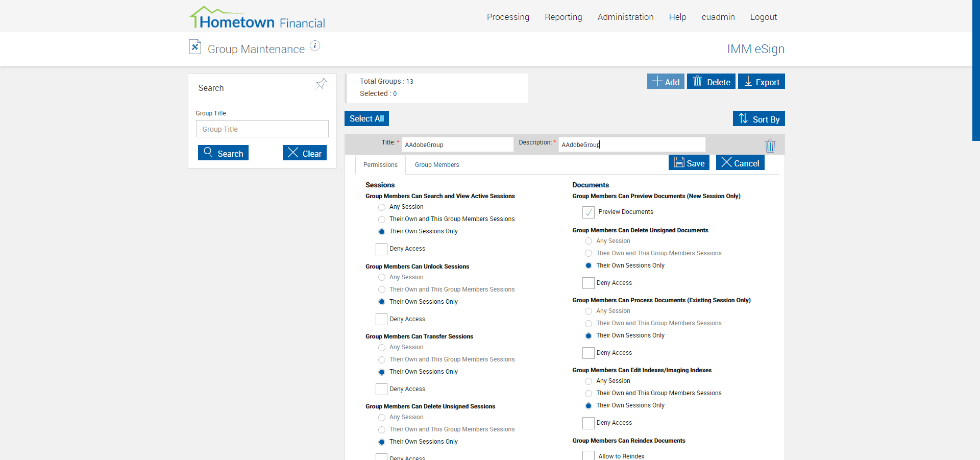Click the Export download button
This screenshot has height=460, width=980.
click(x=761, y=82)
